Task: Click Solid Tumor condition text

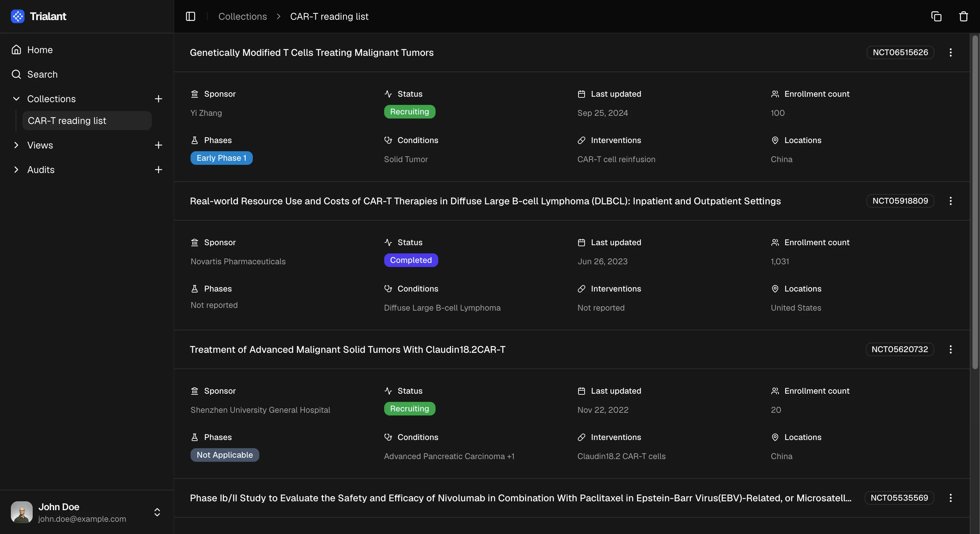Action: point(406,160)
